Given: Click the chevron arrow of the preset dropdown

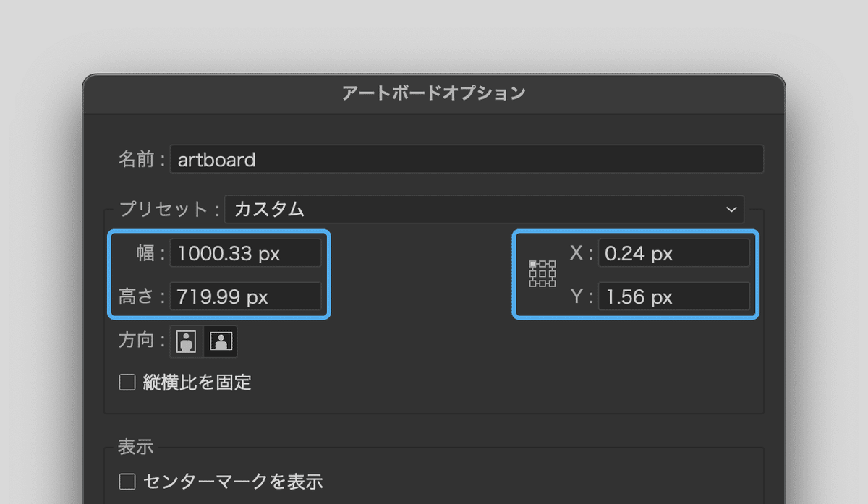Looking at the screenshot, I should point(731,209).
